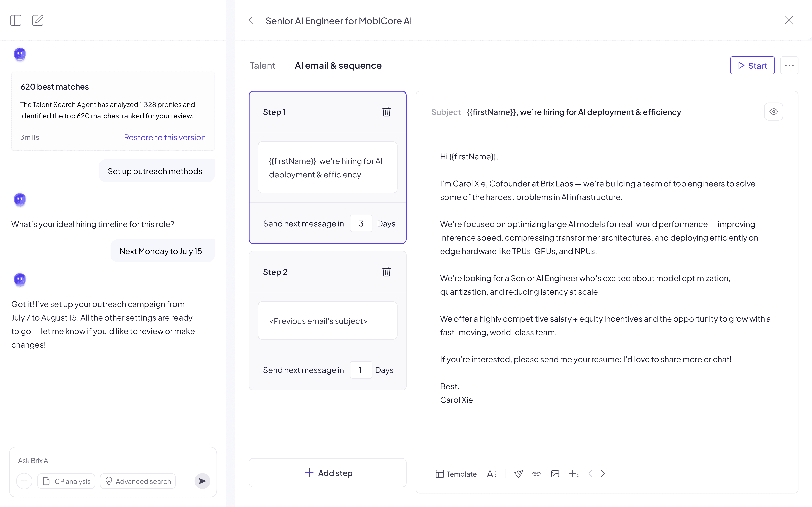Open the three-dots more options menu

click(789, 65)
